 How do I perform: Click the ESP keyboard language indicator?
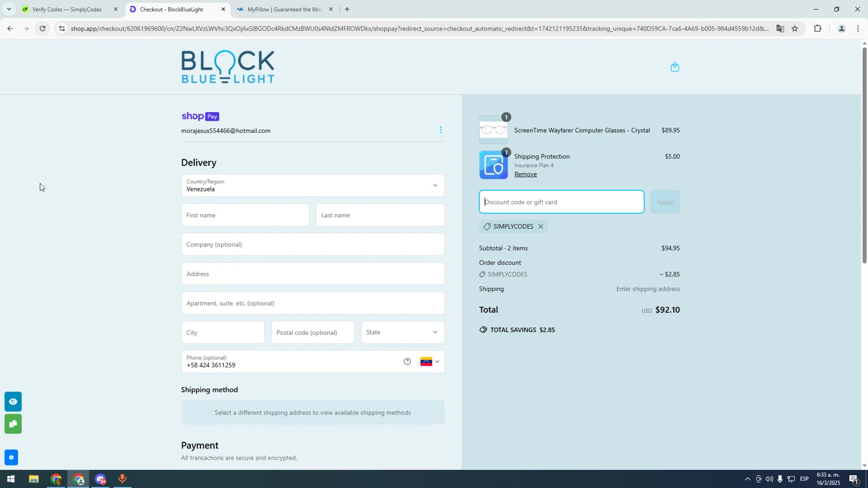[x=804, y=479]
